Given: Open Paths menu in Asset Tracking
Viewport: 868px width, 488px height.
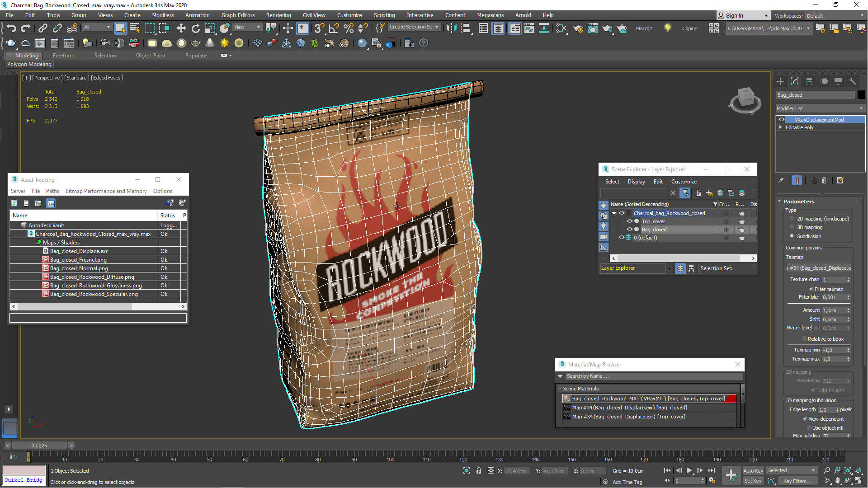Looking at the screenshot, I should [x=52, y=191].
